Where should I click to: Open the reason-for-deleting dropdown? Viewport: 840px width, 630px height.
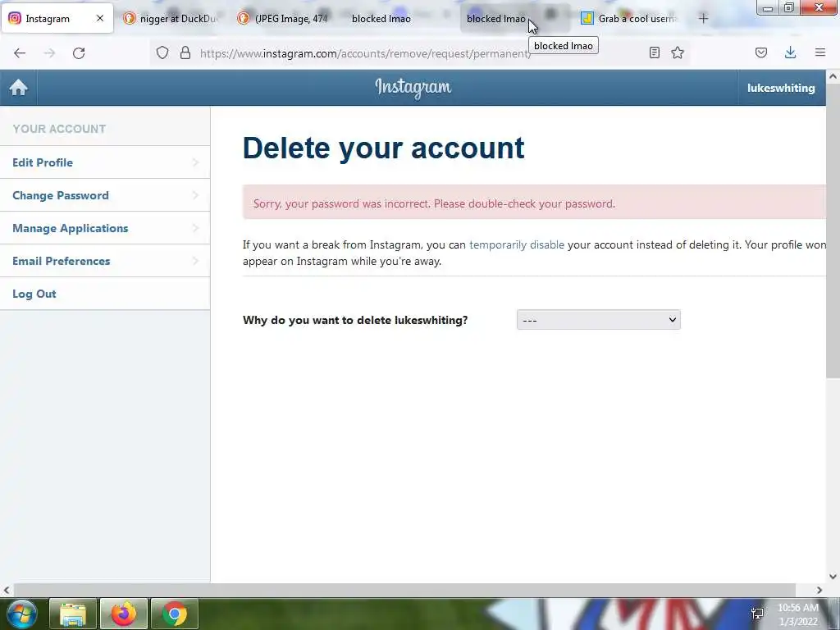(x=598, y=320)
